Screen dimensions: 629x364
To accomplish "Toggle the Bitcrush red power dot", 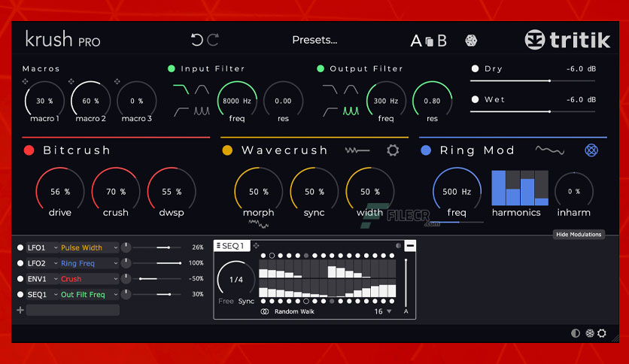I will pos(29,150).
